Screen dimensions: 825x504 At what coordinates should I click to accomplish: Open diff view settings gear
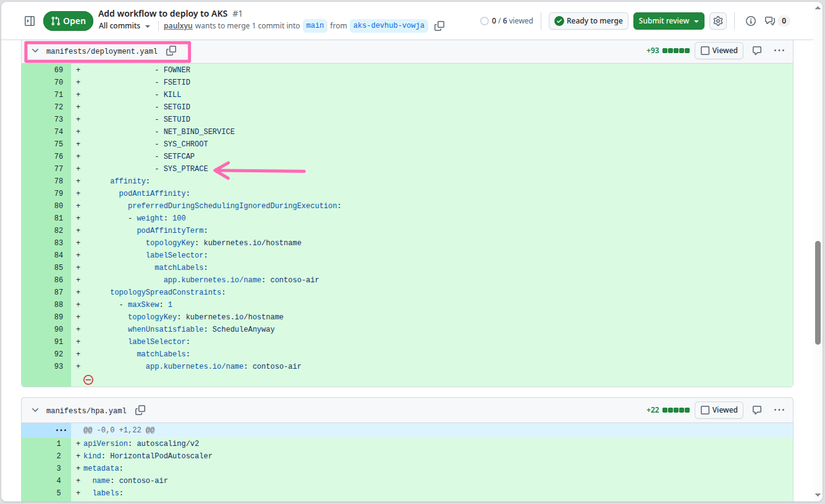pyautogui.click(x=718, y=21)
